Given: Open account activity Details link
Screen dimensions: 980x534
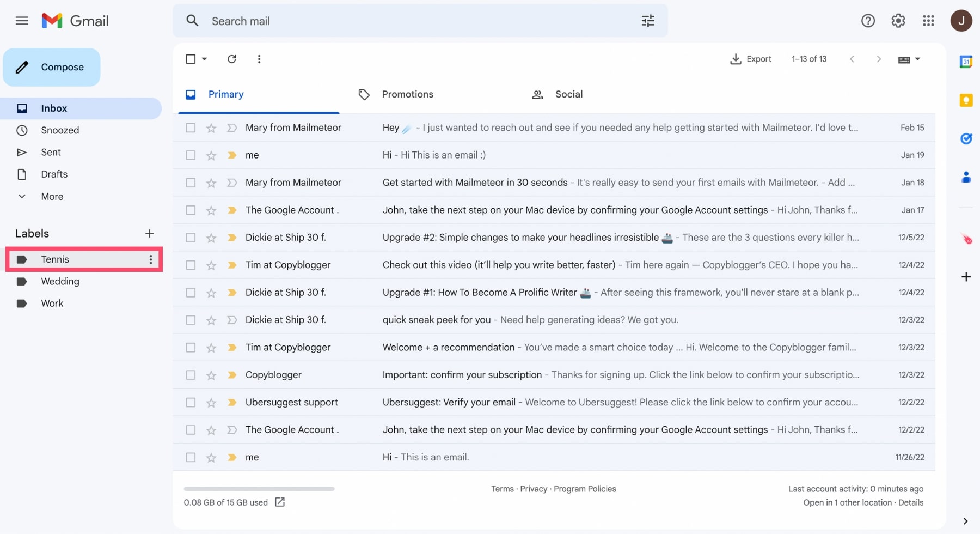Looking at the screenshot, I should 910,502.
